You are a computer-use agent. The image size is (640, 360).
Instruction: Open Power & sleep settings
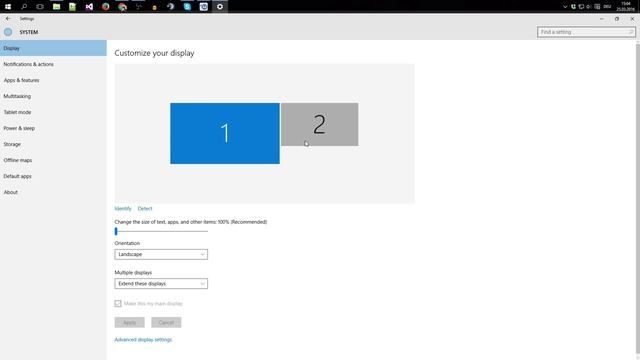coord(53,128)
